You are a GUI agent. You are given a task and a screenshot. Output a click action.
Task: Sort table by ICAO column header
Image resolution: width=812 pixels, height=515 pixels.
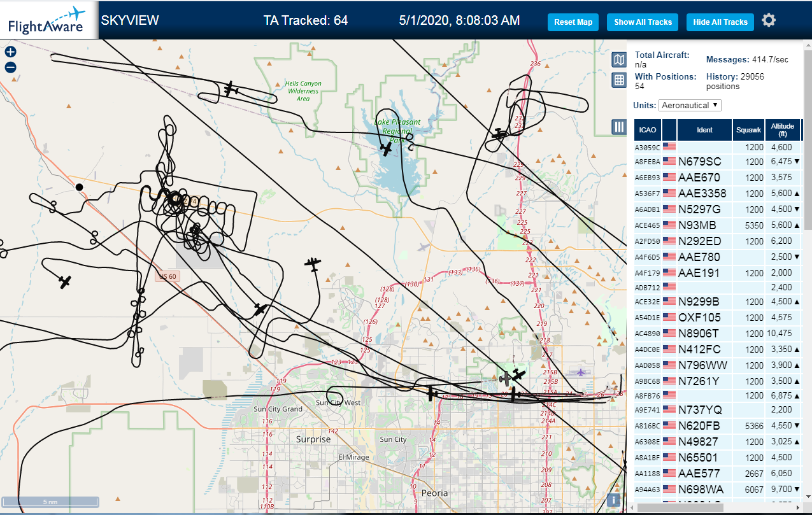click(648, 130)
